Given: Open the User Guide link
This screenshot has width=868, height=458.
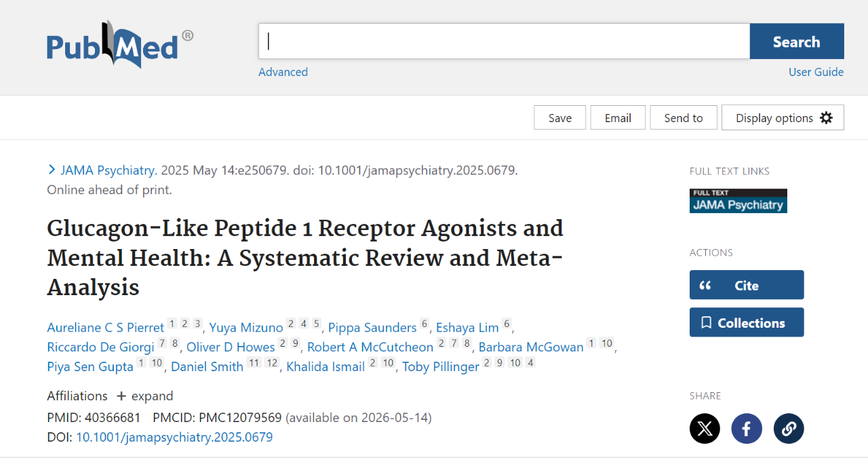Looking at the screenshot, I should click(x=816, y=72).
